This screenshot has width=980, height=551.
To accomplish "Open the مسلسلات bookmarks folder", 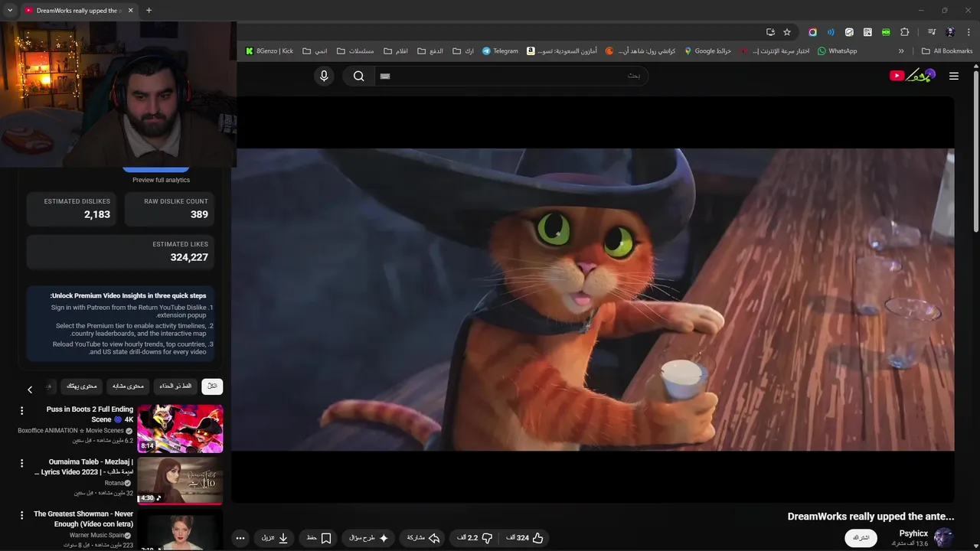I will 355,51.
